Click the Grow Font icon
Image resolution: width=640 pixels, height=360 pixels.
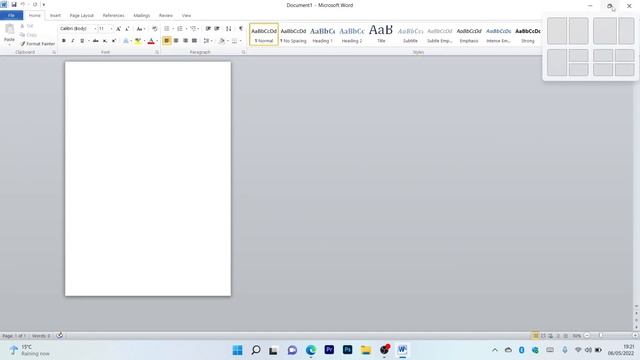pos(118,29)
